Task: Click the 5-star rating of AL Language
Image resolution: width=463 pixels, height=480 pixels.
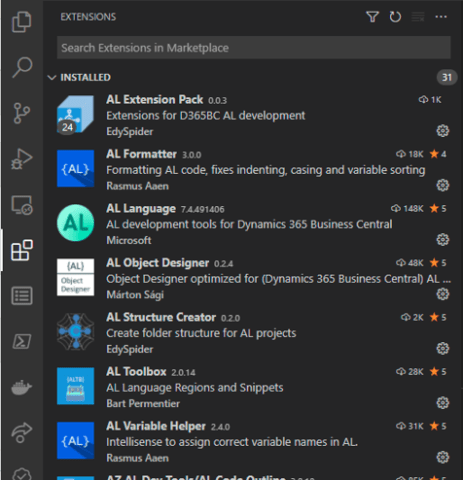Action: coord(438,208)
